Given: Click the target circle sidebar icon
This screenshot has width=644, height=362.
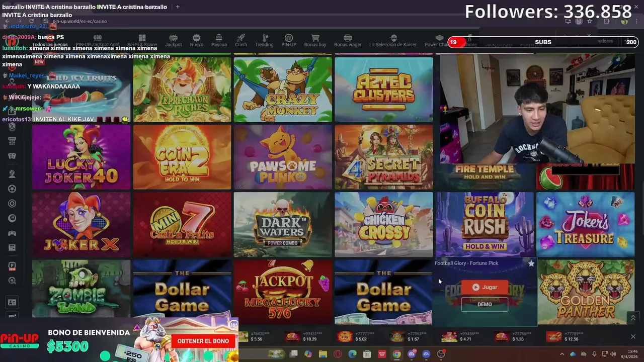Looking at the screenshot, I should [x=12, y=204].
